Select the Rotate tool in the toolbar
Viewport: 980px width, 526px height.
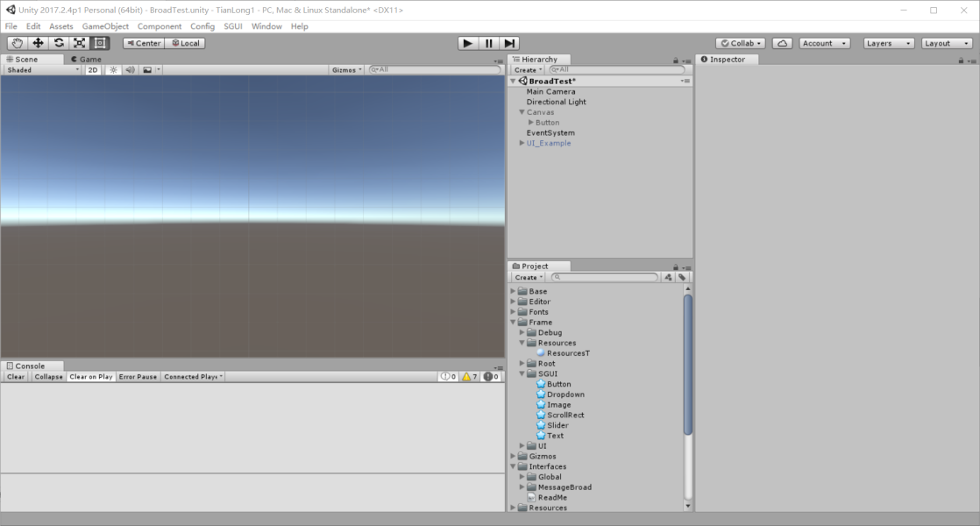[59, 43]
